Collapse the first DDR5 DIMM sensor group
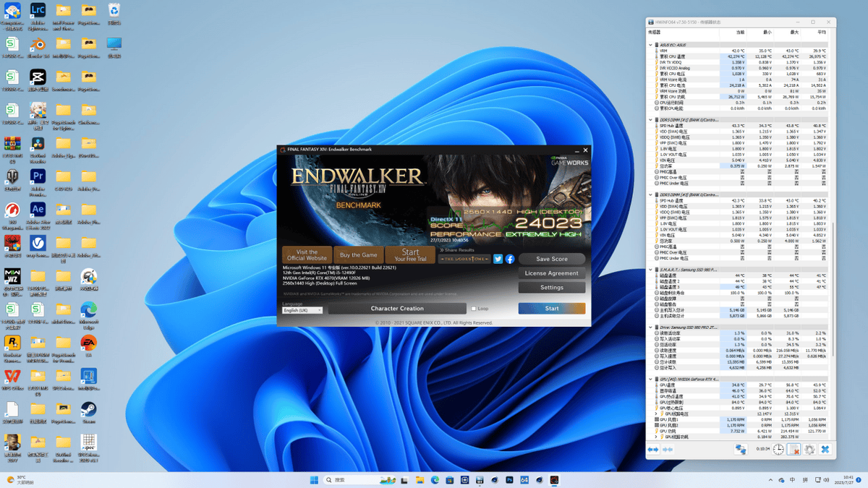 pyautogui.click(x=652, y=120)
